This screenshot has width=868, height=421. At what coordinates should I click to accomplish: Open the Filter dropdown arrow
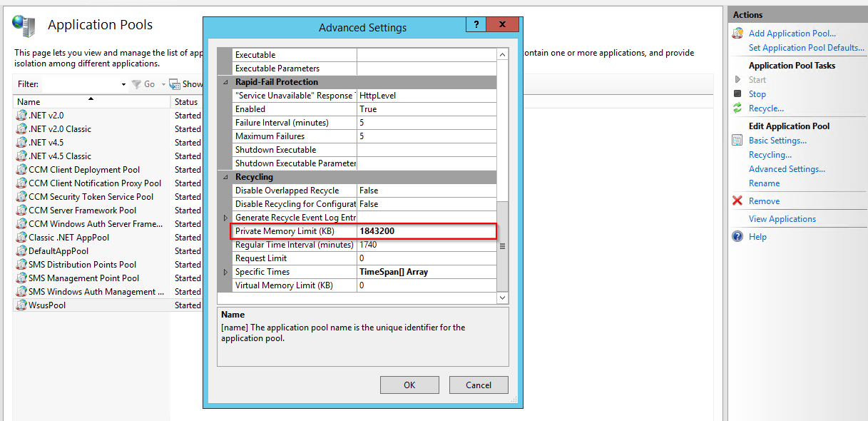[x=123, y=84]
